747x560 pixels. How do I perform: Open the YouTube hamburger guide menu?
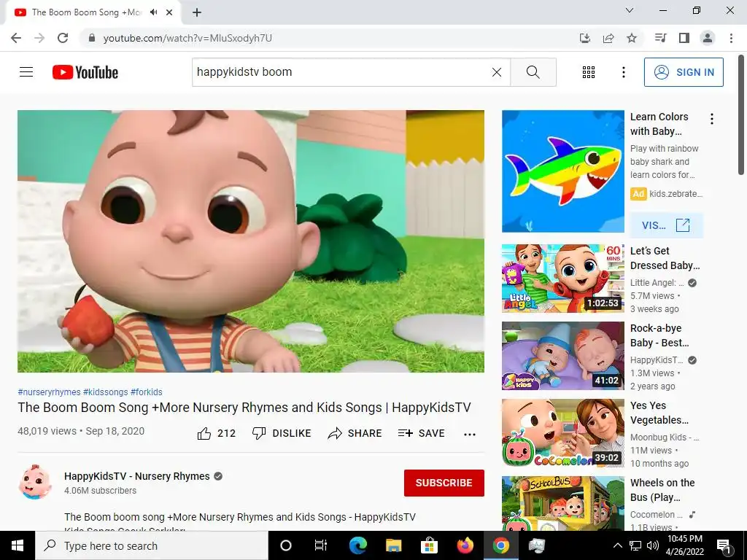point(26,72)
